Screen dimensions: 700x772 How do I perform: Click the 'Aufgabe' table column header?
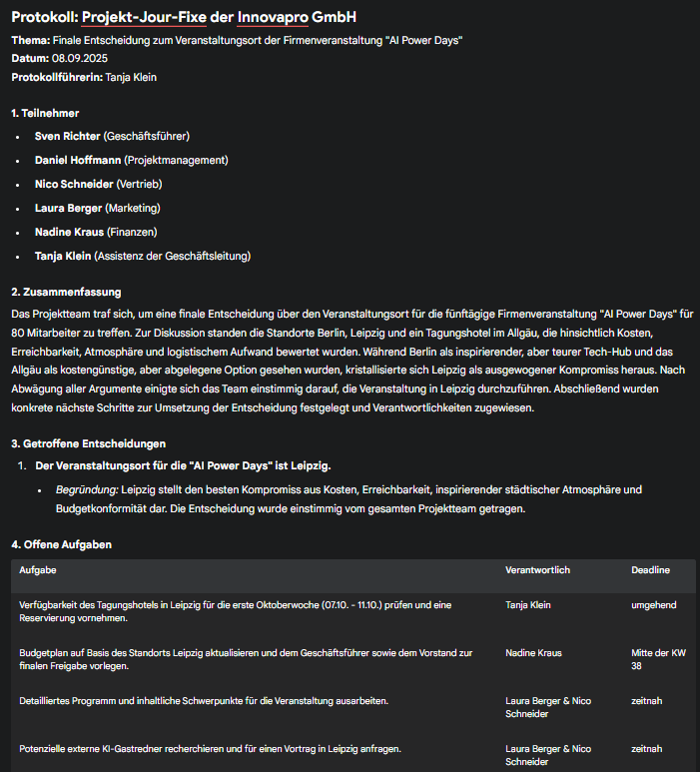coord(38,569)
